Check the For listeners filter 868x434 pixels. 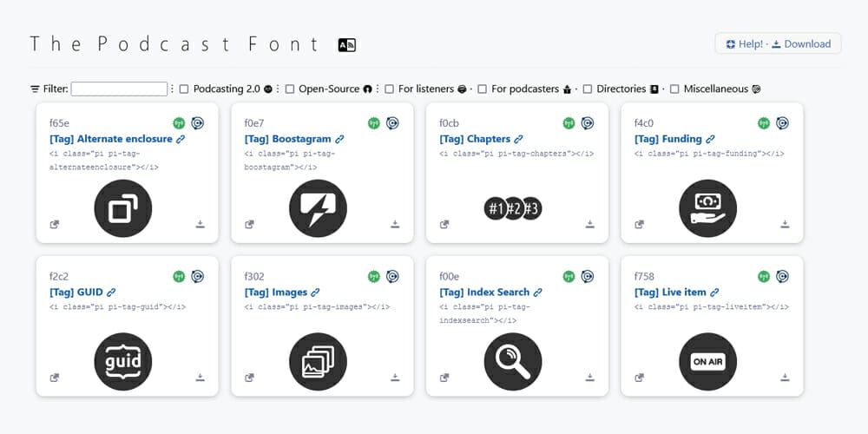[390, 89]
